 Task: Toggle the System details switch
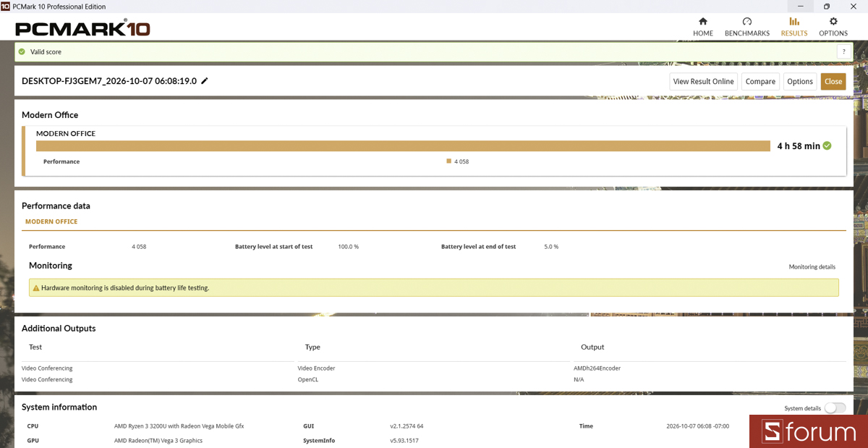click(x=835, y=408)
